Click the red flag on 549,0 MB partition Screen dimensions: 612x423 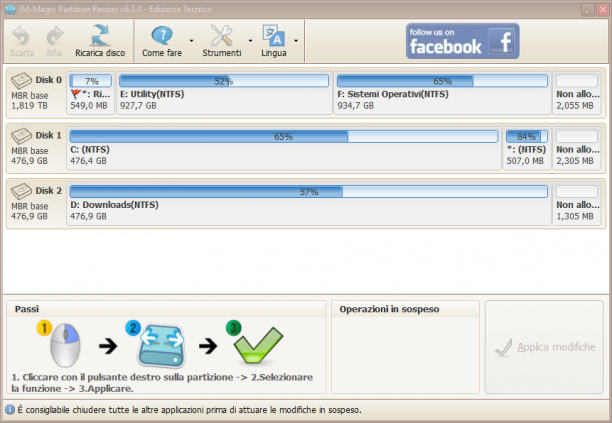(76, 94)
